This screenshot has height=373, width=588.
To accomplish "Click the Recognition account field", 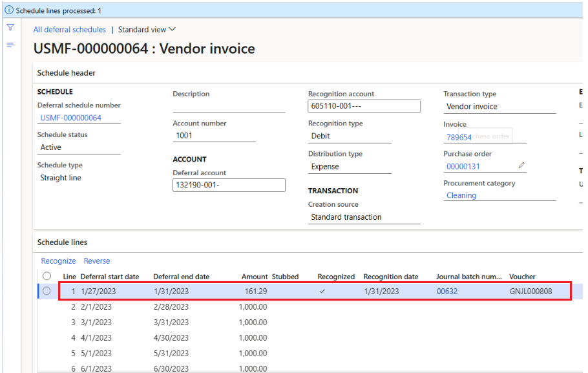I will (x=364, y=107).
